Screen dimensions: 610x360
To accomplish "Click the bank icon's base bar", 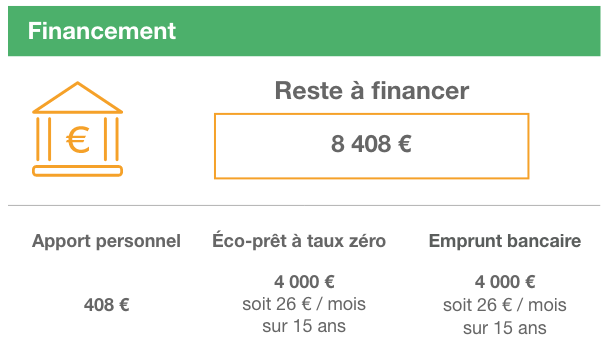I will coord(77,171).
